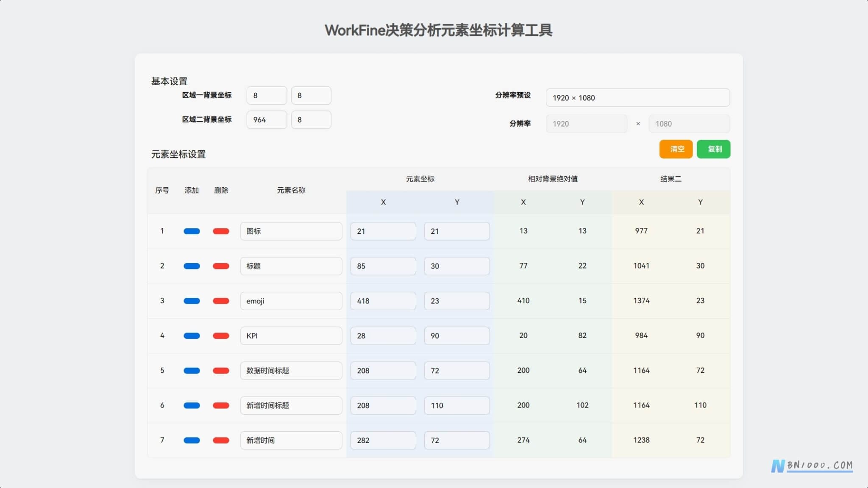Click the element name field KPI

pos(291,336)
